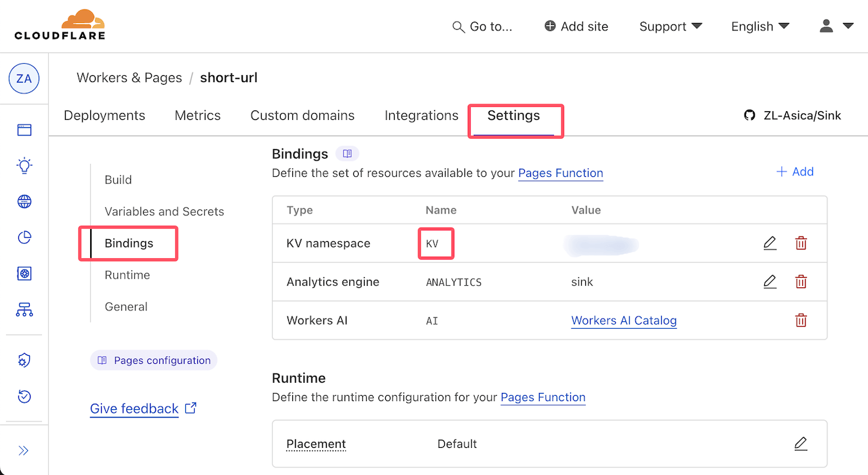
Task: Delete the KV namespace binding
Action: pos(801,243)
